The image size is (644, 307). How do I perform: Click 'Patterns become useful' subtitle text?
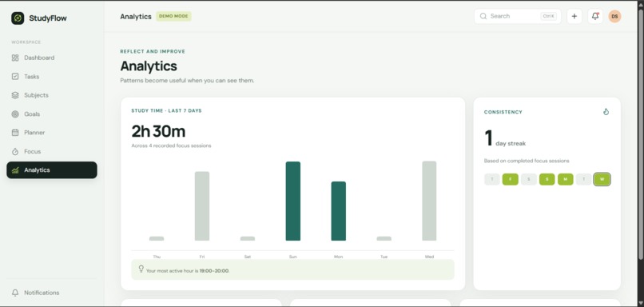click(x=187, y=81)
